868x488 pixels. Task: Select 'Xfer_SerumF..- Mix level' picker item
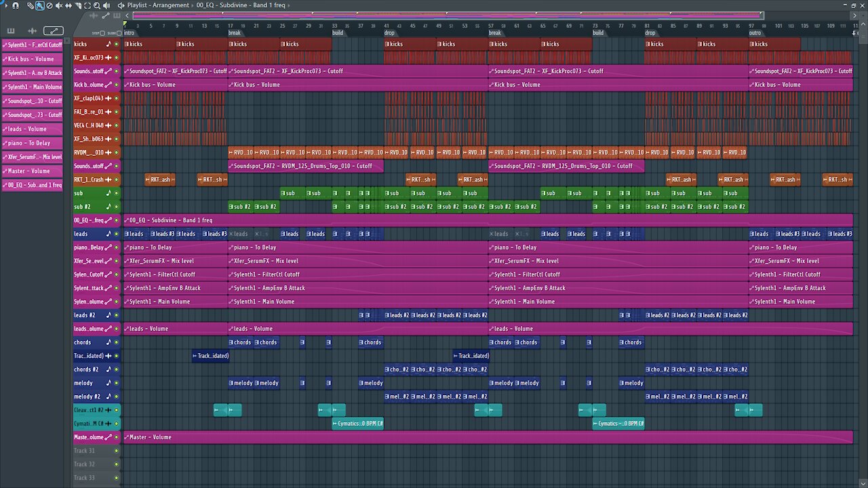pyautogui.click(x=33, y=157)
